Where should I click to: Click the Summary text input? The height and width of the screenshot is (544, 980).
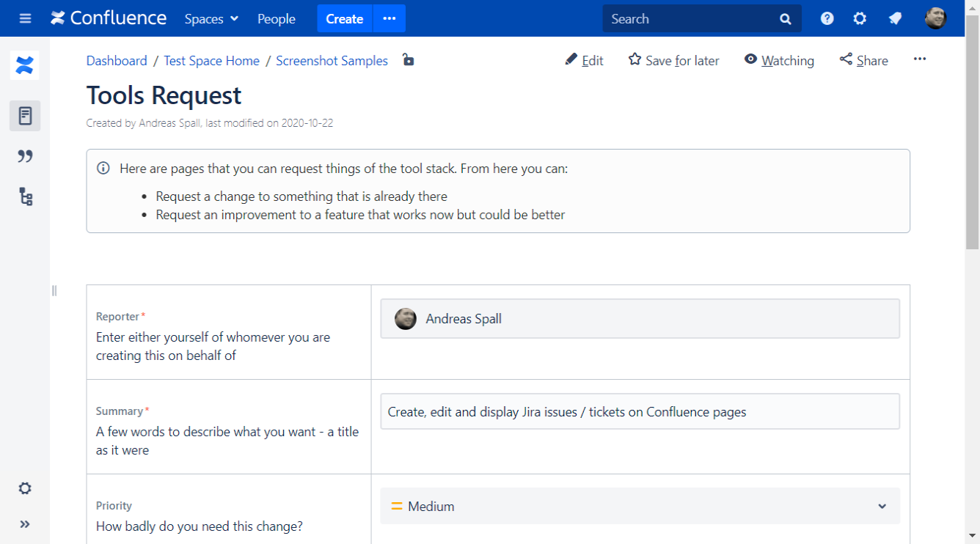point(640,411)
